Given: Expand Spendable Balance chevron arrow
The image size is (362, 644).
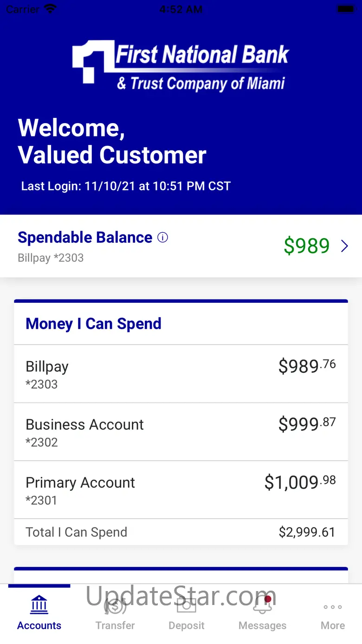Looking at the screenshot, I should coord(344,246).
